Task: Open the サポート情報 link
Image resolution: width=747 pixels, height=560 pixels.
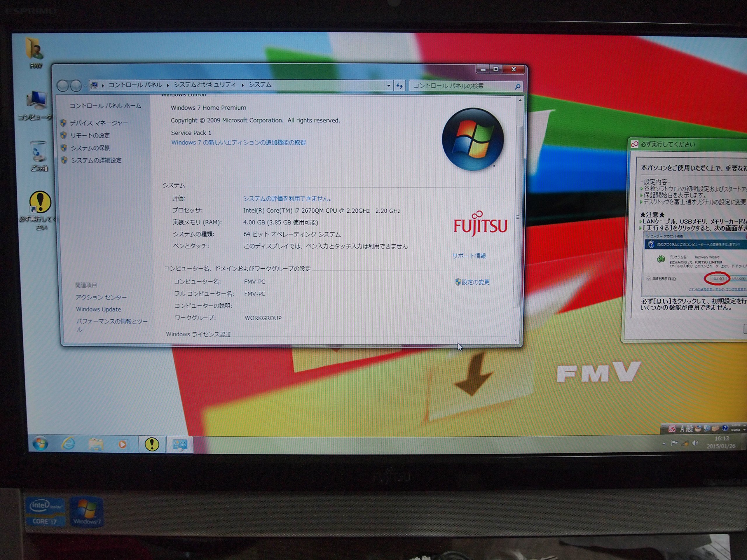Action: 469,256
